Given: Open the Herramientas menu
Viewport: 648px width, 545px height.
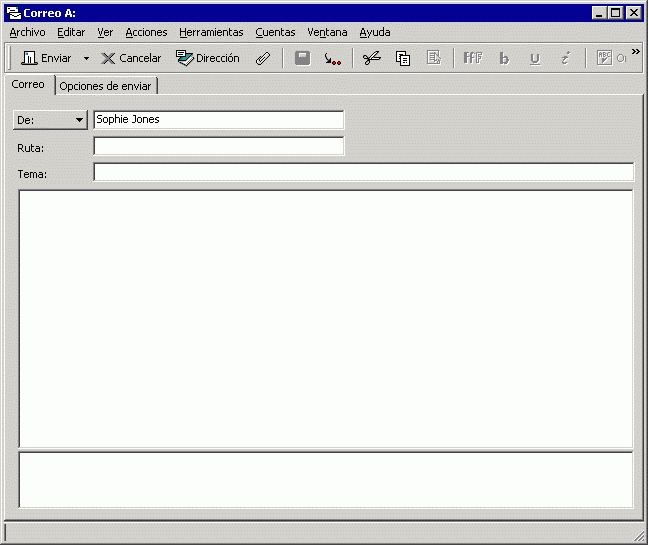Looking at the screenshot, I should click(211, 32).
